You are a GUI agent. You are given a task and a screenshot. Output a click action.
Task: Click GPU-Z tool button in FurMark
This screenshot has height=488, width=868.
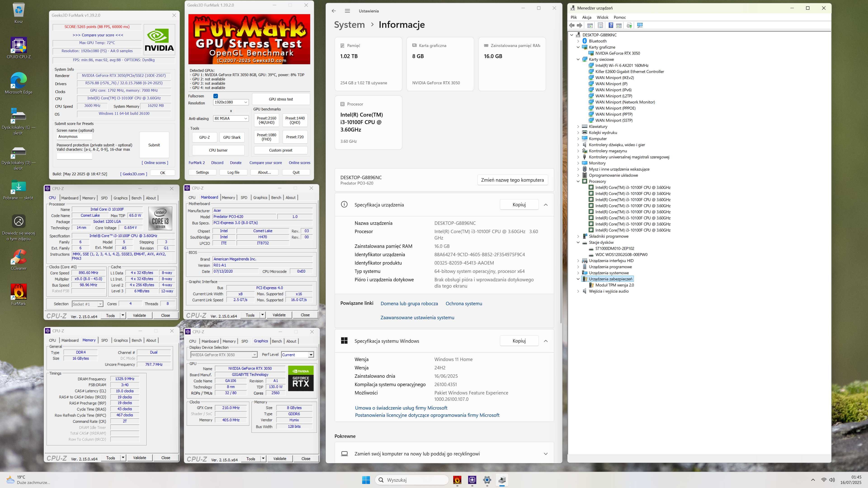pyautogui.click(x=204, y=137)
